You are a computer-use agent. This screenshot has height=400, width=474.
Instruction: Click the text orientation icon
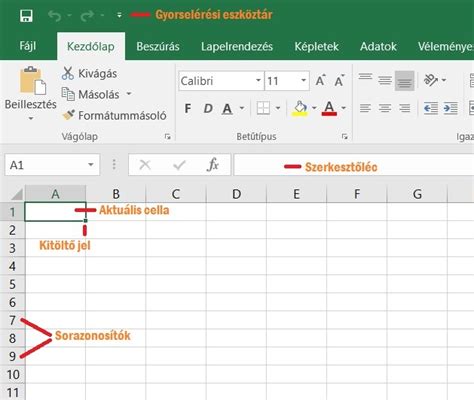pos(430,80)
